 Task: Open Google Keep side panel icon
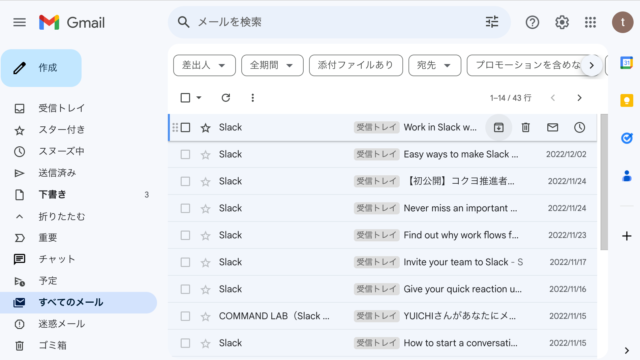point(627,100)
